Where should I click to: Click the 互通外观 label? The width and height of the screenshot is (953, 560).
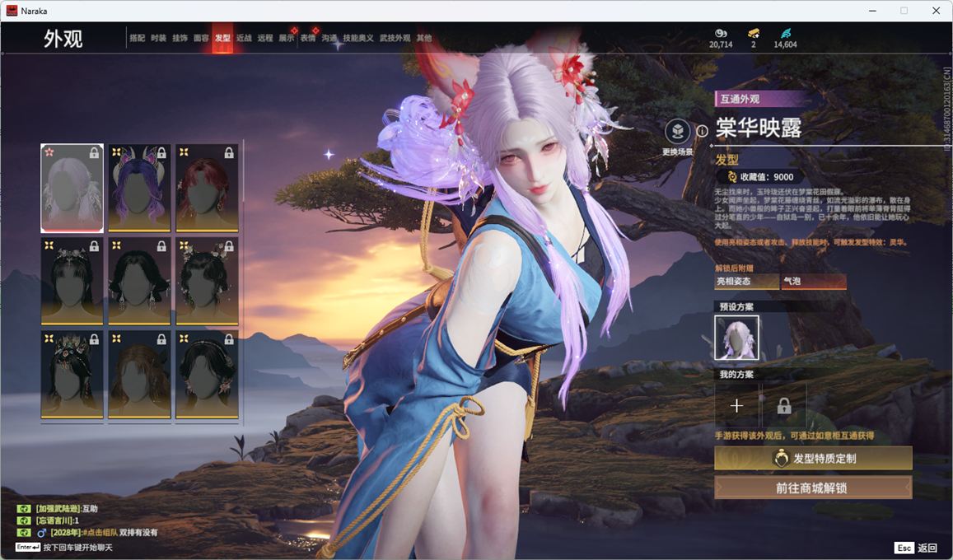(740, 99)
